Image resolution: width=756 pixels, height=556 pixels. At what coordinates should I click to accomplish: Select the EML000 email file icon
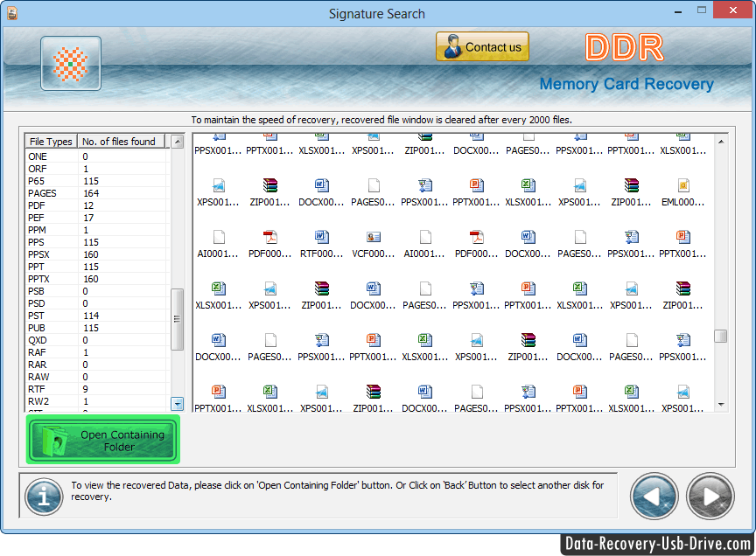pos(682,186)
